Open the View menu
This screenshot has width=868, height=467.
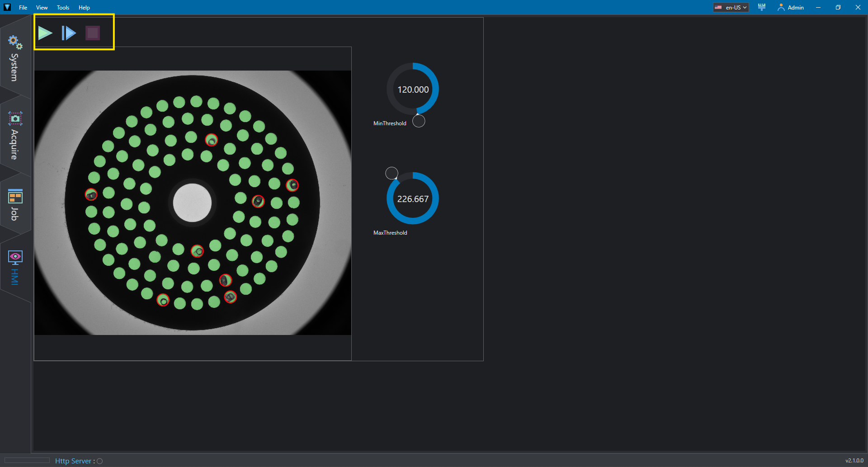coord(42,7)
